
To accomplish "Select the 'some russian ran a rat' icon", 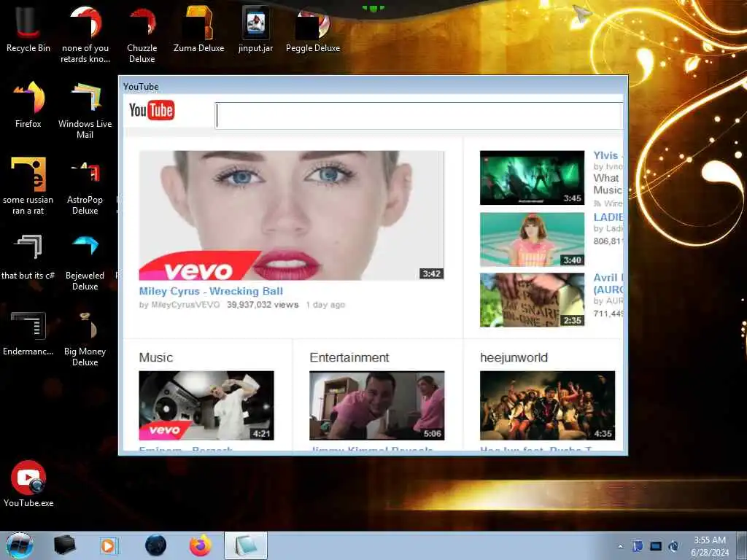I will (x=28, y=186).
